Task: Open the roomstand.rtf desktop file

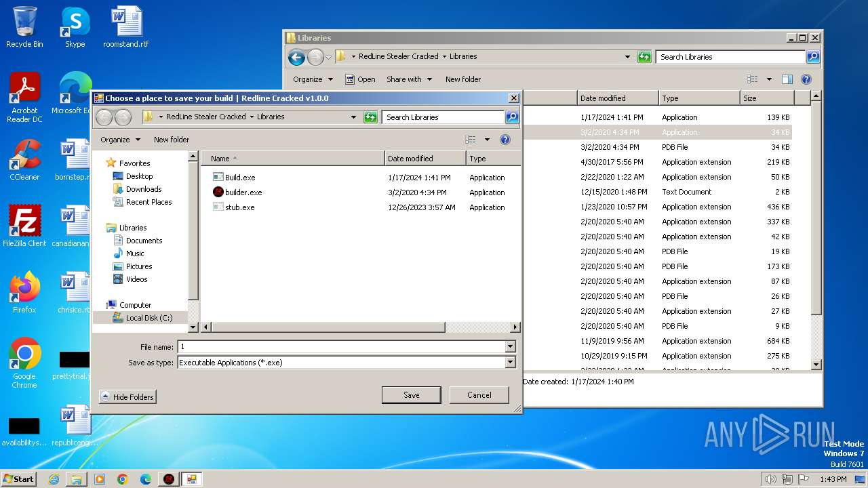Action: [126, 27]
